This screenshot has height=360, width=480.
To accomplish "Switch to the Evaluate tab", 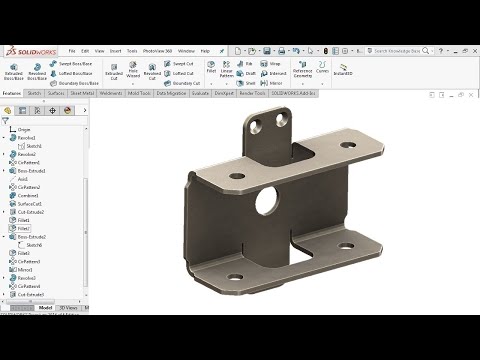I will point(200,93).
